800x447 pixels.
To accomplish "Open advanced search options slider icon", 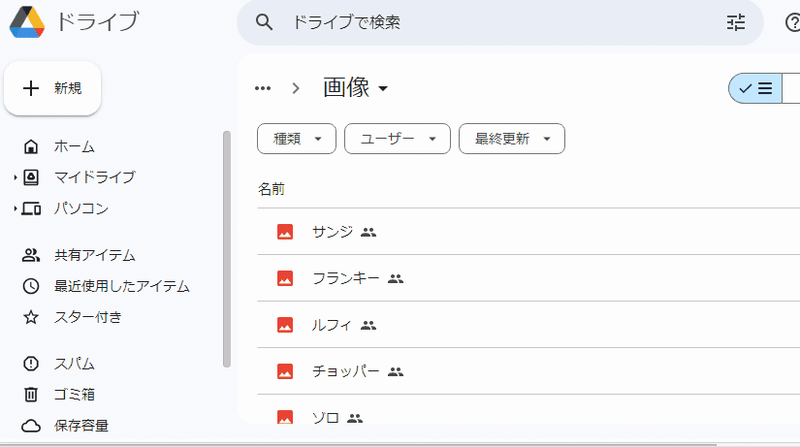I will [736, 22].
